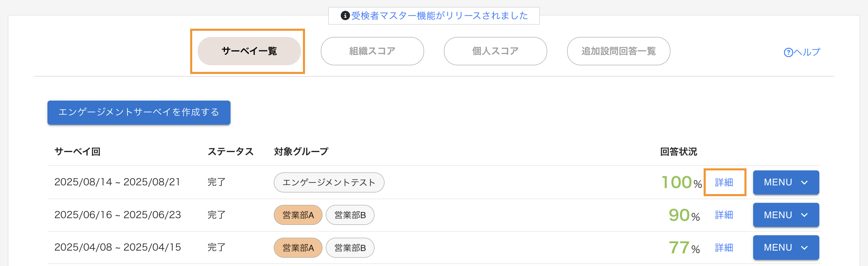Open the 個人スコア tab
Image resolution: width=868 pixels, height=266 pixels.
495,51
